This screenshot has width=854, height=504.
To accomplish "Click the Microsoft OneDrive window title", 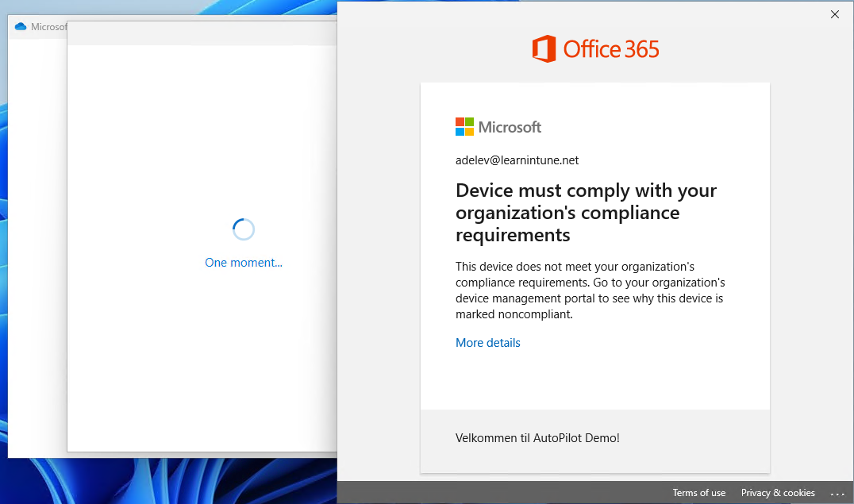I will tap(49, 27).
